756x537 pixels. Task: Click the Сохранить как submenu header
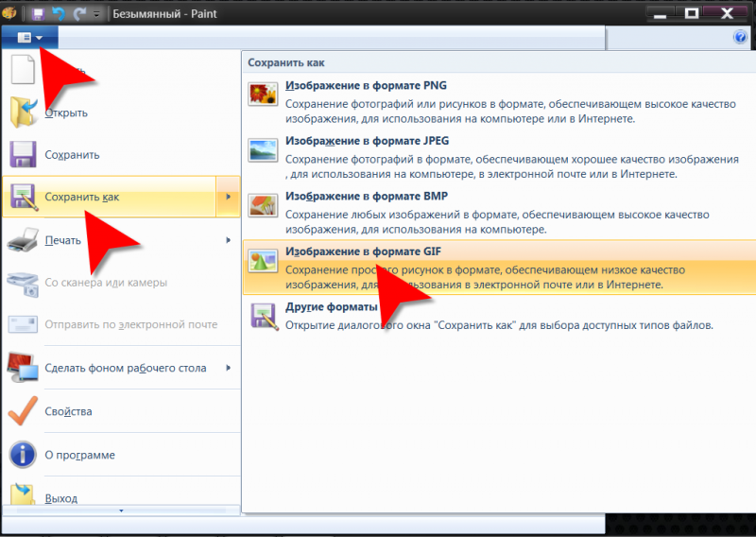pos(286,62)
